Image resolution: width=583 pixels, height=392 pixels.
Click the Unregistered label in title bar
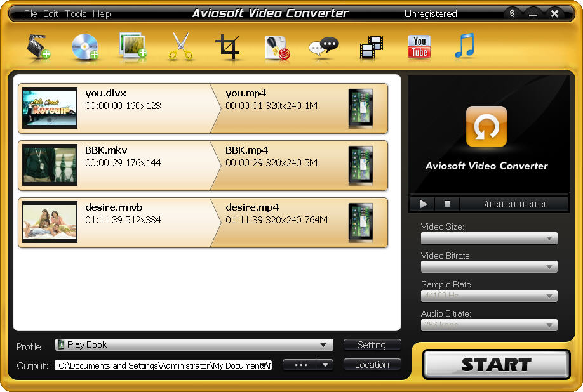[x=431, y=14]
